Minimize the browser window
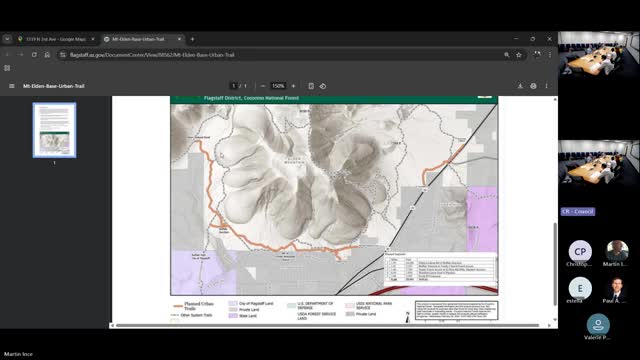 point(516,39)
